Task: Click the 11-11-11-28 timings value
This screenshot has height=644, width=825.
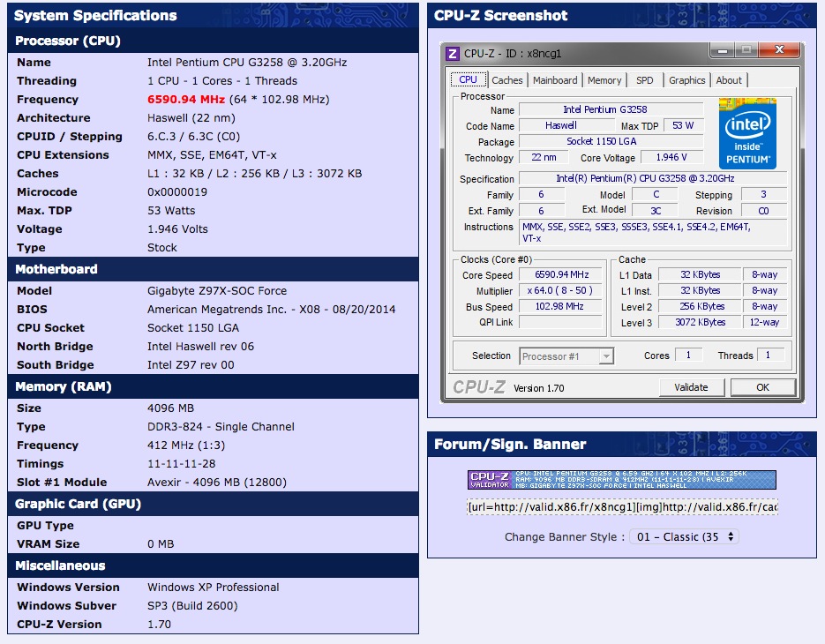Action: point(182,463)
